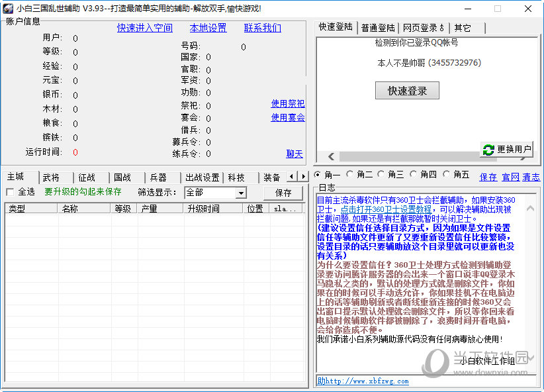The height and width of the screenshot is (392, 544).
Task: Click the 清志 link to clear log
Action: point(531,177)
